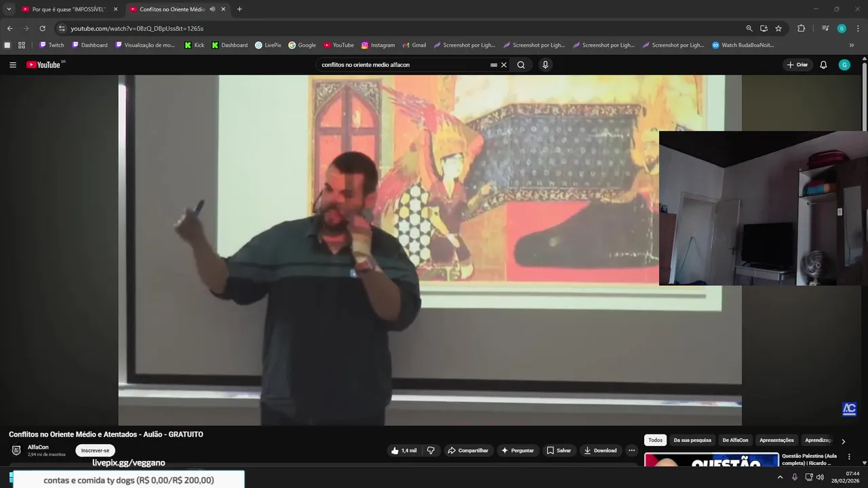Click the install or cast icon in address bar
868x488 pixels.
tap(764, 28)
